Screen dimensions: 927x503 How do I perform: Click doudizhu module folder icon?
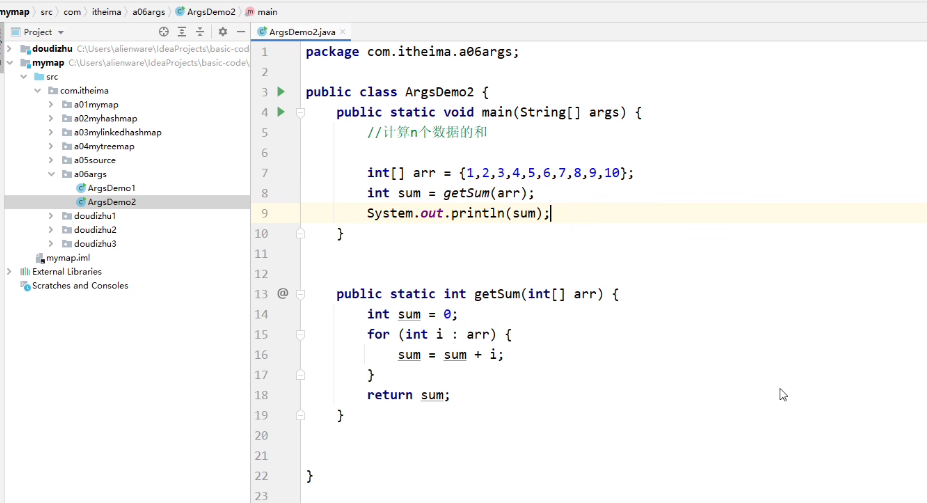[x=25, y=49]
